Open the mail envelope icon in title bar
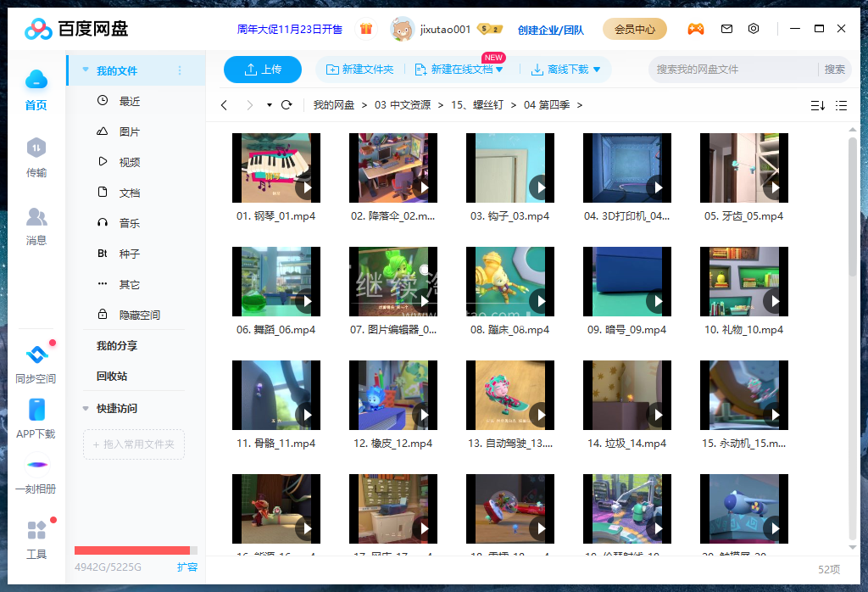The height and width of the screenshot is (592, 868). pyautogui.click(x=726, y=29)
